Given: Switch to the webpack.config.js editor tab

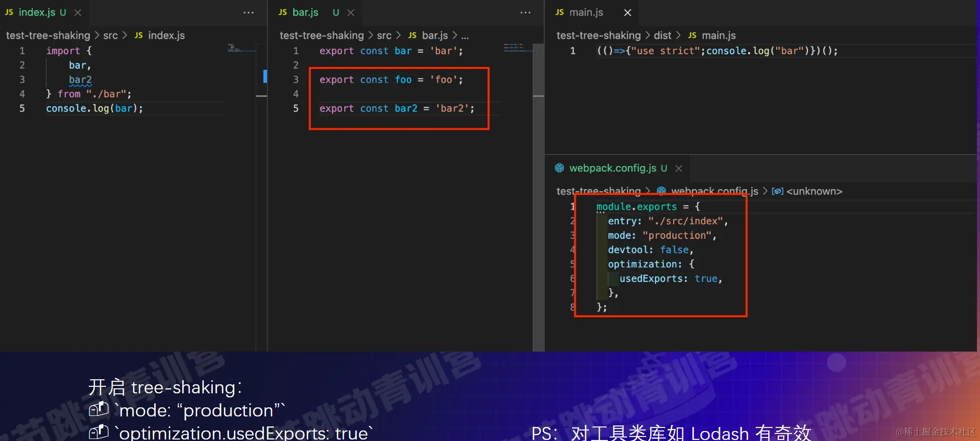Looking at the screenshot, I should tap(618, 168).
